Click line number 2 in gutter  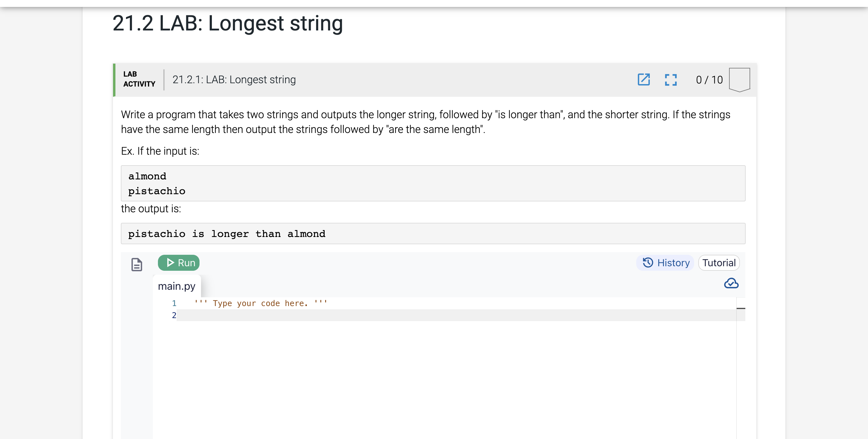(x=174, y=315)
